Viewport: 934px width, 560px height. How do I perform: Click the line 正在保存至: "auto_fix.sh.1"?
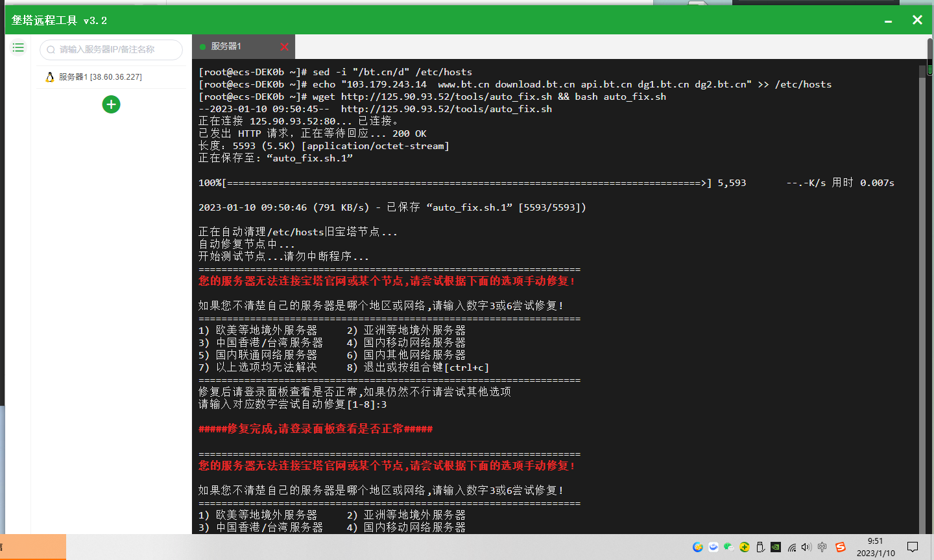point(276,158)
